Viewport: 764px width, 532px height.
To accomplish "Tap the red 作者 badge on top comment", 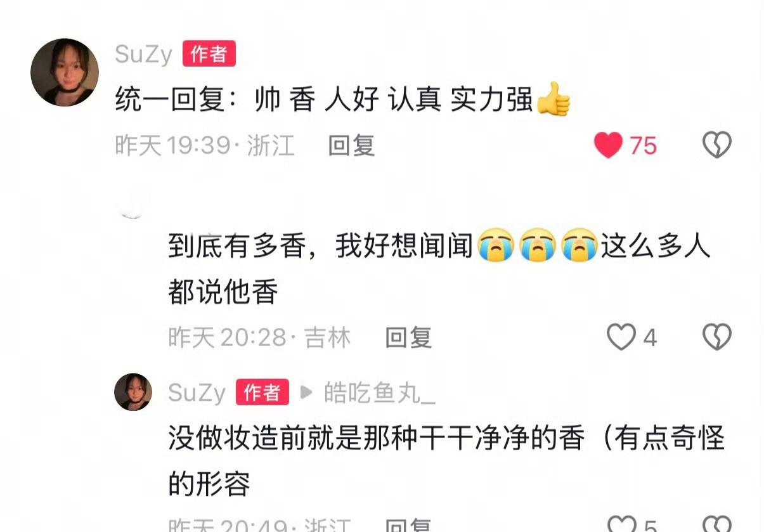I will tap(209, 54).
